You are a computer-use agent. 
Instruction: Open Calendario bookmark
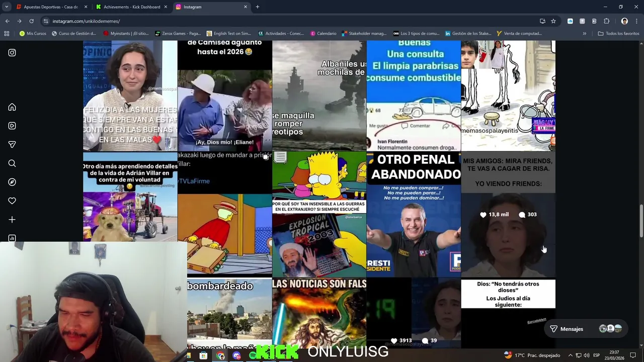323,34
